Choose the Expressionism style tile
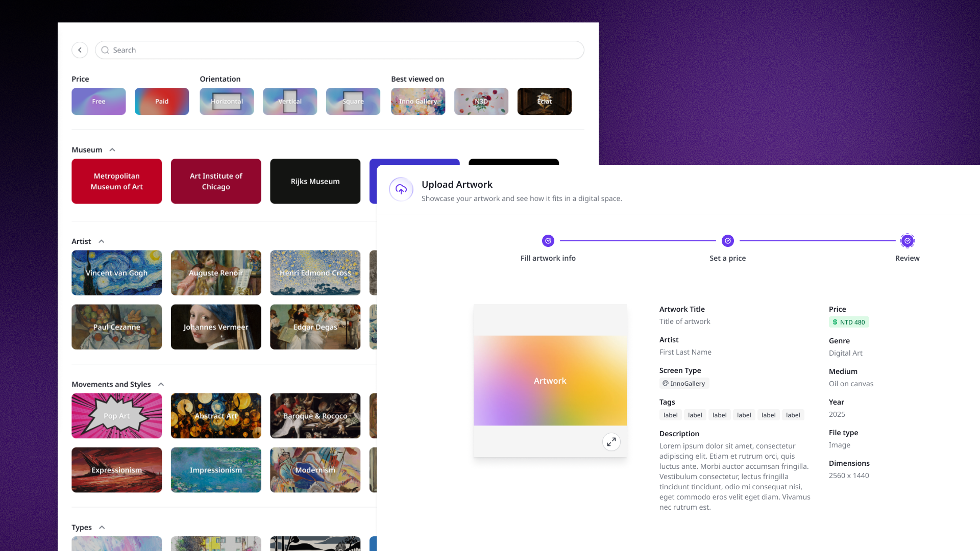The image size is (980, 551). pos(117,470)
